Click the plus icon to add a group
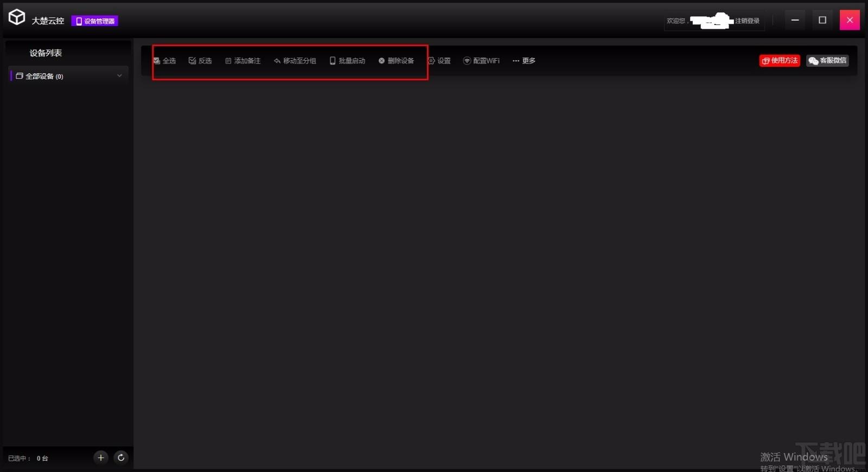 [101, 457]
